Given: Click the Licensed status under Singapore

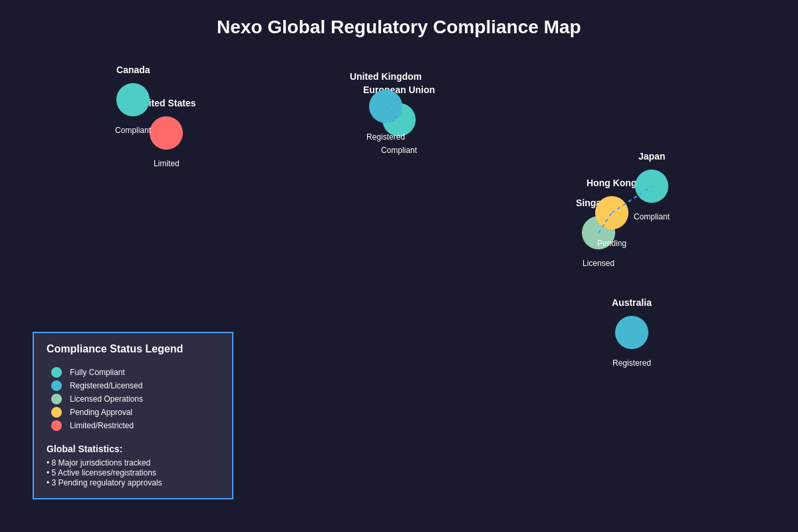Looking at the screenshot, I should click(x=598, y=263).
